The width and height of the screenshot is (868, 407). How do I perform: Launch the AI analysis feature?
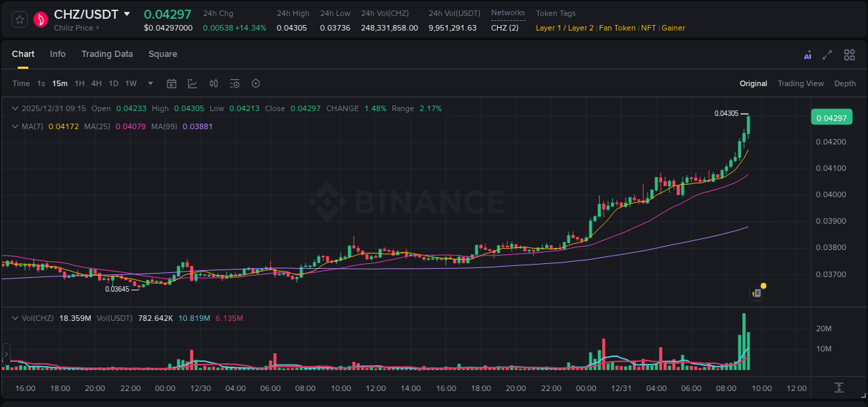pos(808,54)
